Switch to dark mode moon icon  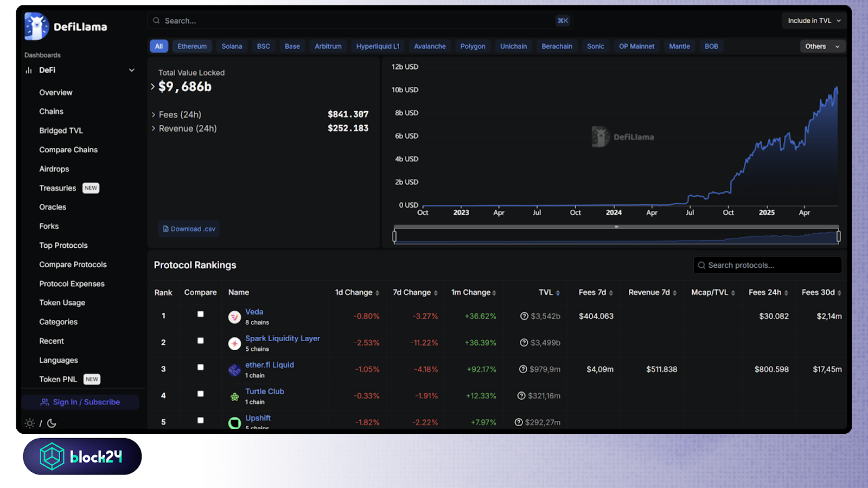tap(52, 423)
